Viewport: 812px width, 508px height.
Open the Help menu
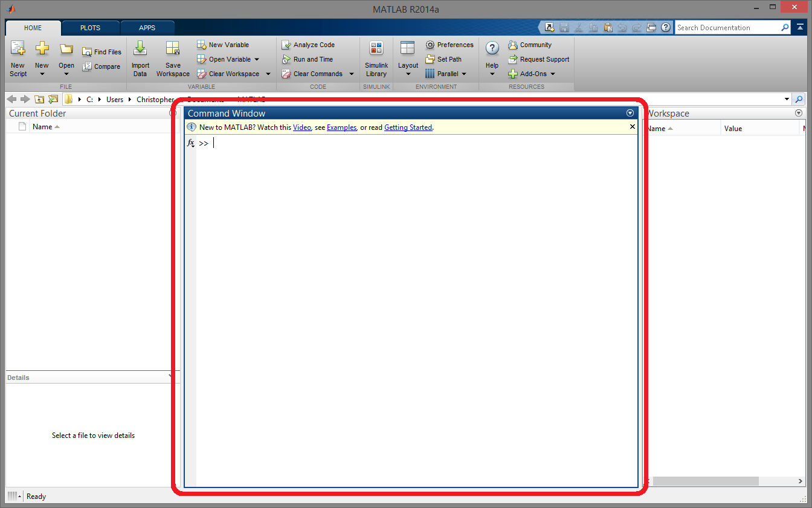492,59
